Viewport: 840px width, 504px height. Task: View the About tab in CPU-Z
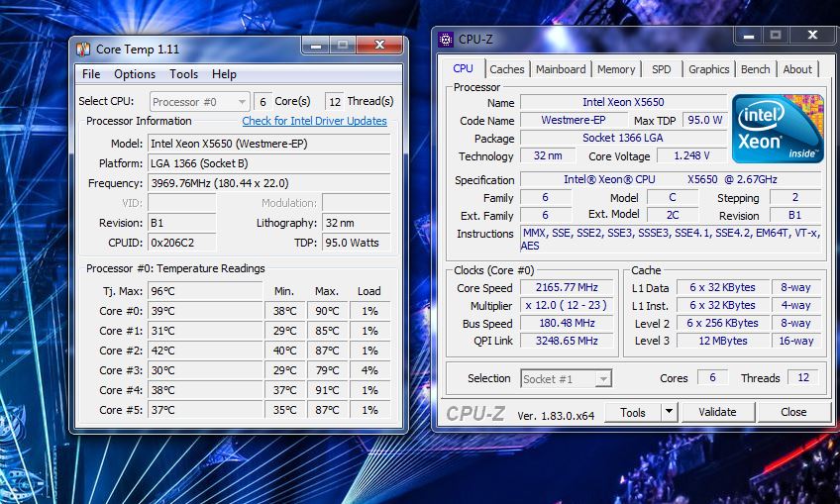797,69
